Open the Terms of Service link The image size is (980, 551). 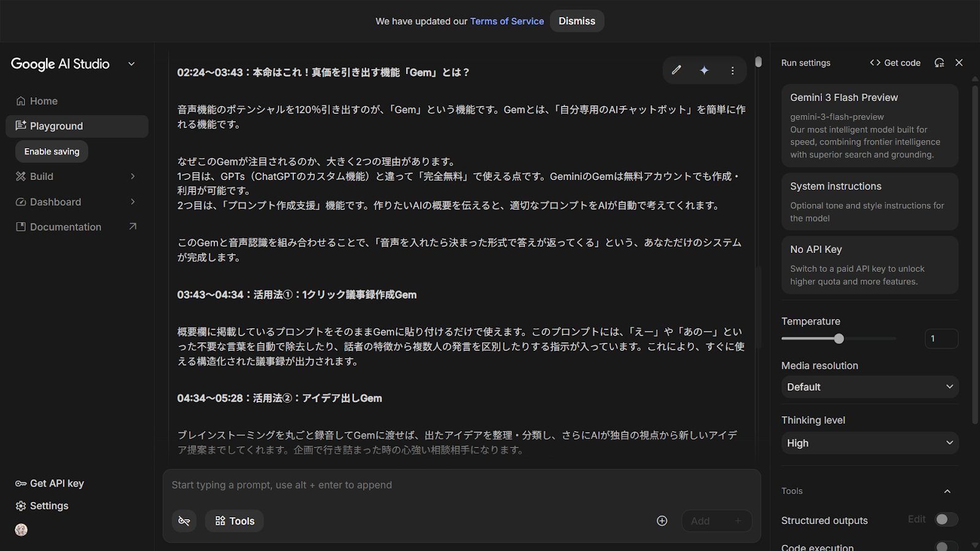point(507,21)
